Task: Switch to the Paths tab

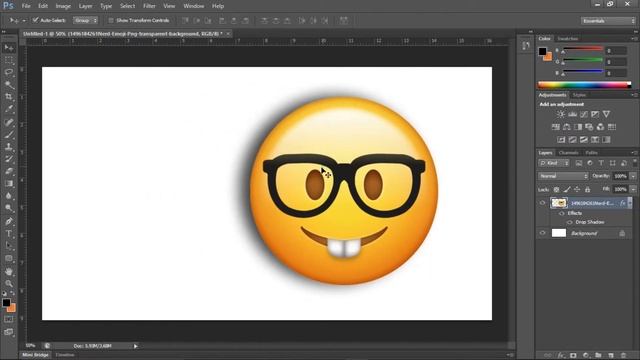Action: click(x=591, y=153)
